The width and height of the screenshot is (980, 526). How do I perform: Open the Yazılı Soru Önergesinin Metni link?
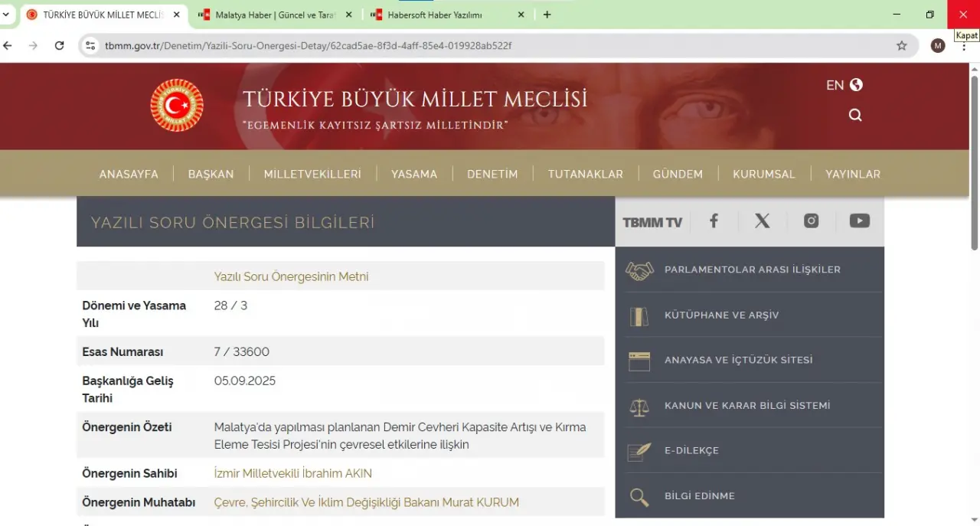(x=291, y=276)
